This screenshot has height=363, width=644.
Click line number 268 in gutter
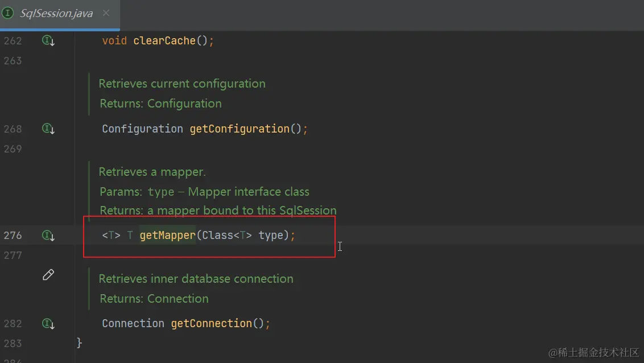point(13,129)
